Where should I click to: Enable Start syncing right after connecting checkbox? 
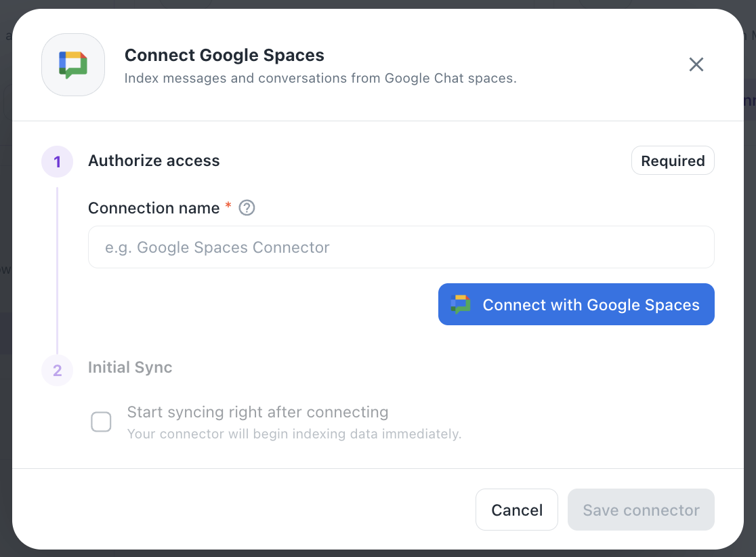tap(101, 421)
